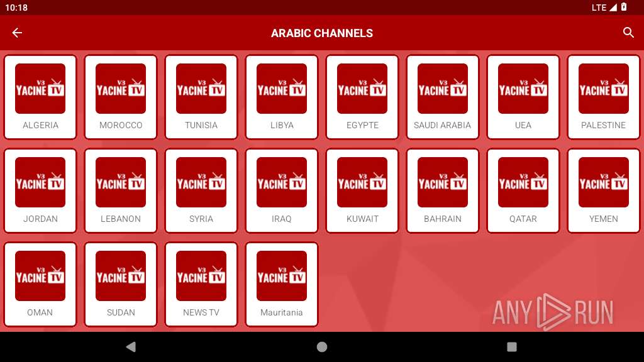Select the IRAQ channel card
Screen dimensions: 644x362
coord(282,191)
